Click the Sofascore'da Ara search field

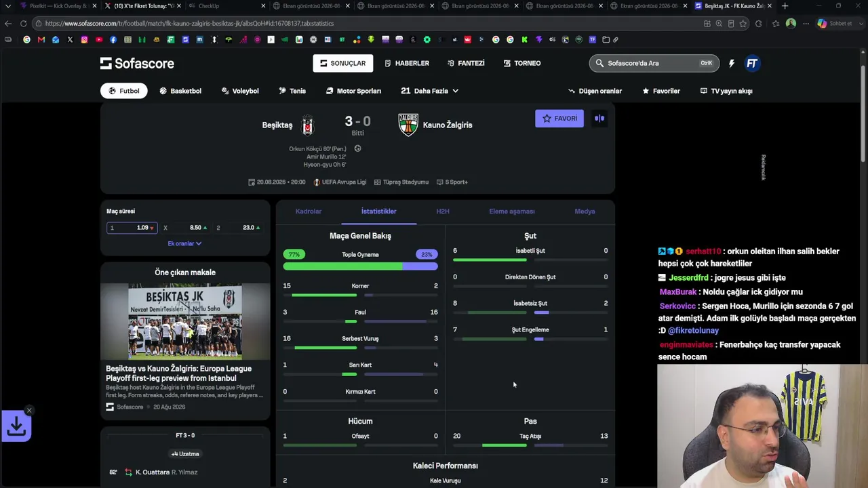[653, 63]
